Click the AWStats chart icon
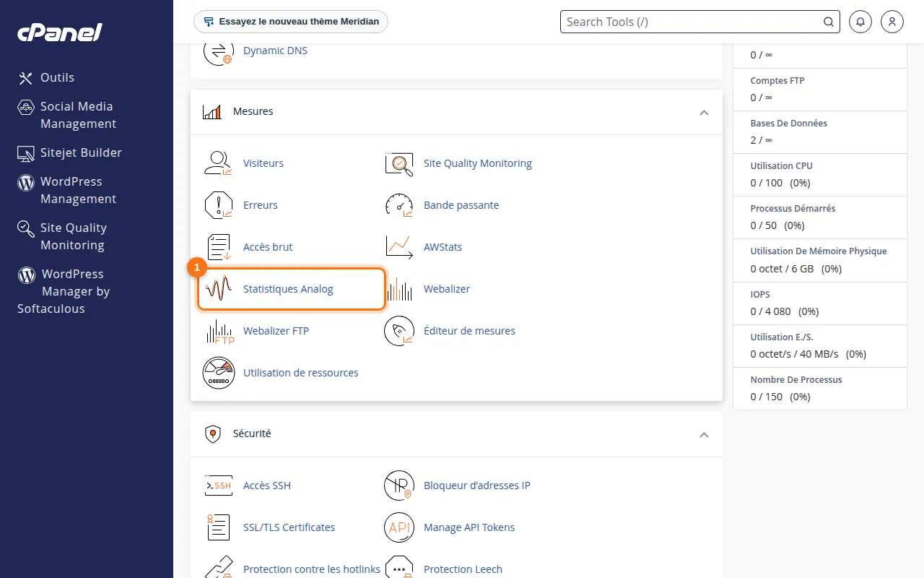Viewport: 924px width, 578px height. 398,247
